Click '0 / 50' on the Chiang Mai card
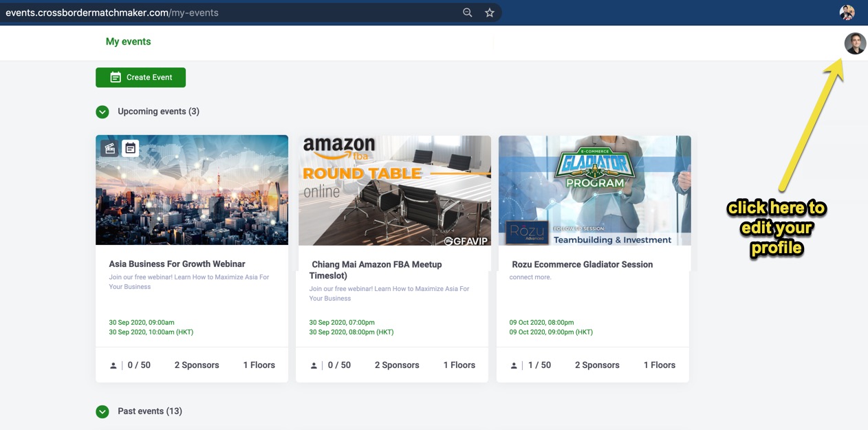Screen dimensions: 868x430 click(x=339, y=365)
